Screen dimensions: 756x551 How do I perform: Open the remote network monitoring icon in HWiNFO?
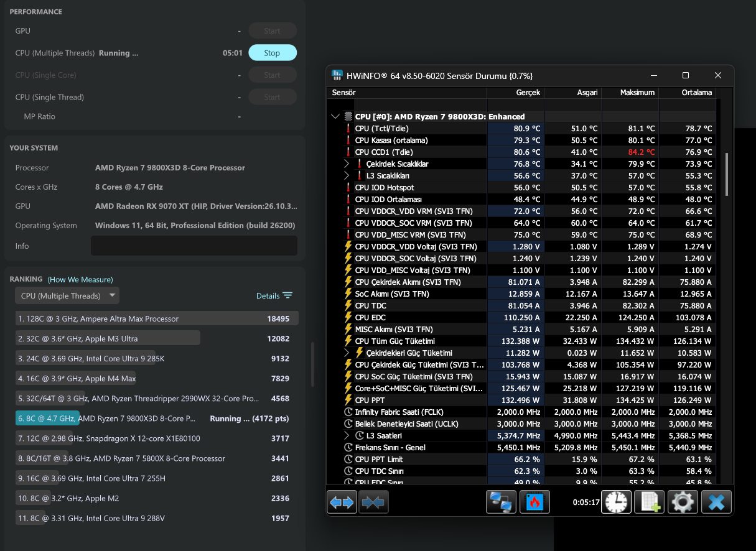tap(501, 502)
